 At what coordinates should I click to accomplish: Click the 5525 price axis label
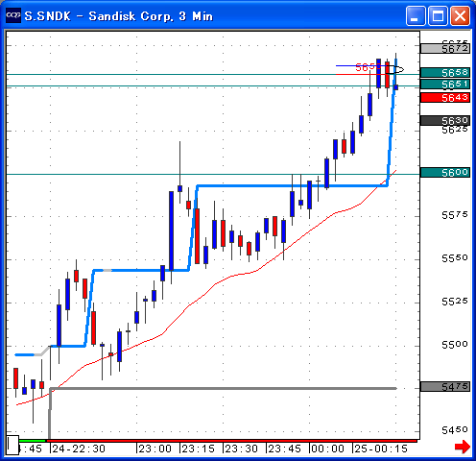(x=455, y=302)
